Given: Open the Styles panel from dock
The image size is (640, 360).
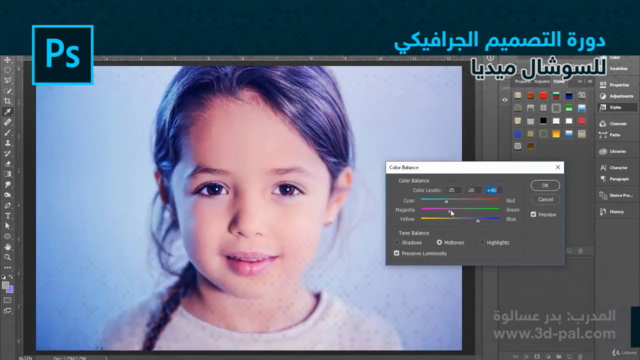Looking at the screenshot, I should click(x=618, y=107).
